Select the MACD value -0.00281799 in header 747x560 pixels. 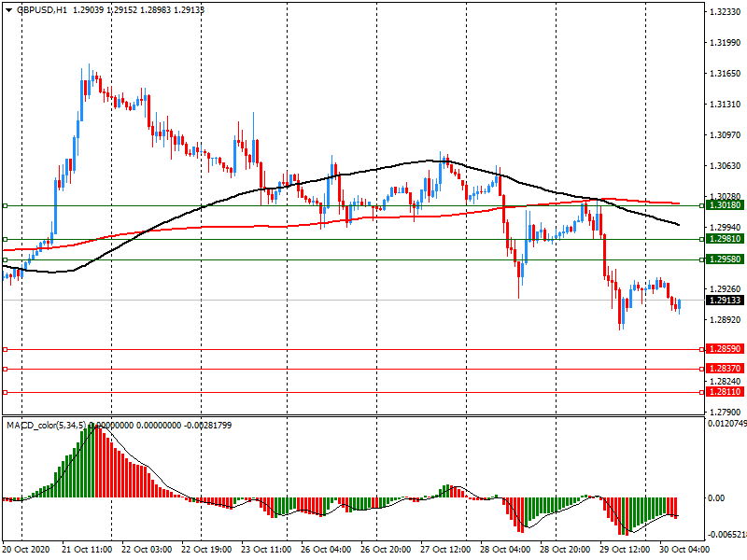click(x=207, y=425)
